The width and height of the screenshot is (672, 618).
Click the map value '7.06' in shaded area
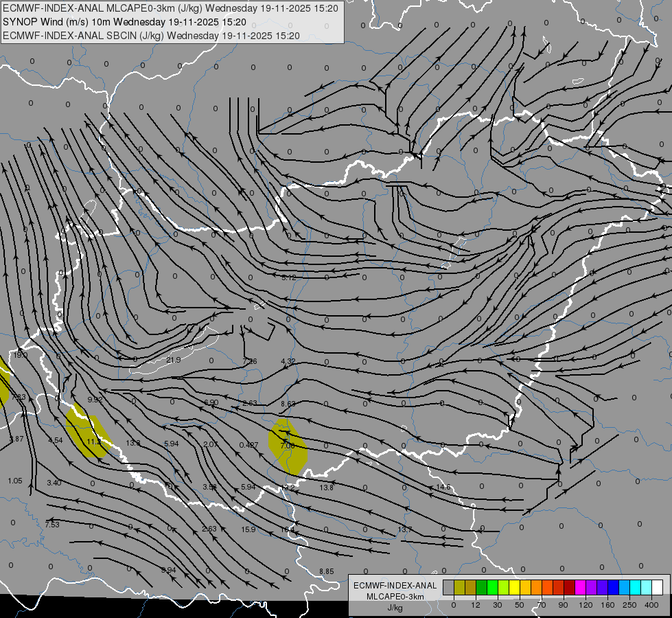[288, 446]
